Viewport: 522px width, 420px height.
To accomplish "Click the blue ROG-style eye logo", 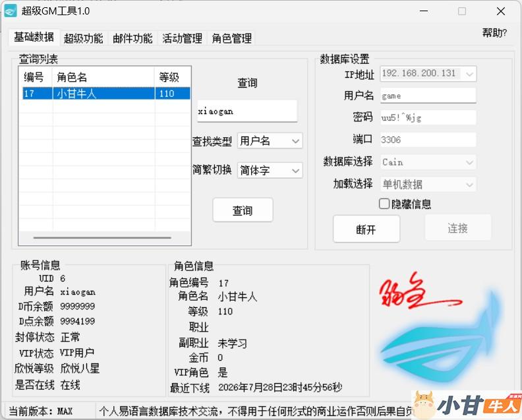I will click(440, 340).
